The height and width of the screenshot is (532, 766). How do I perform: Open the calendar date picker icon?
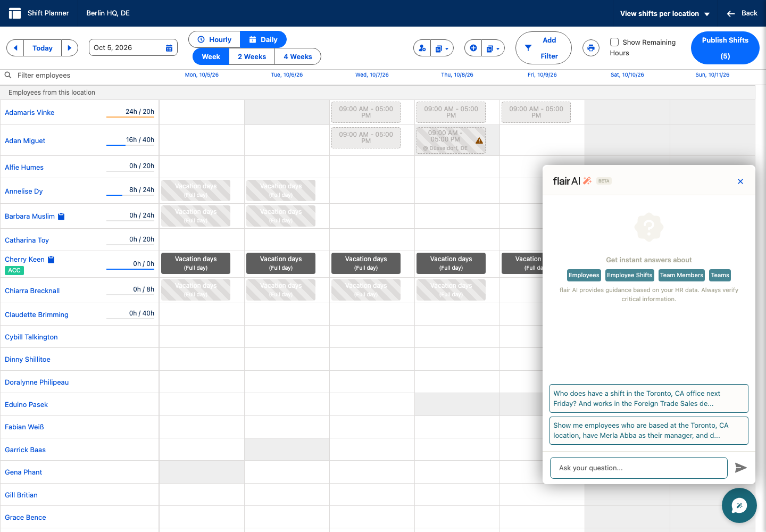click(169, 48)
